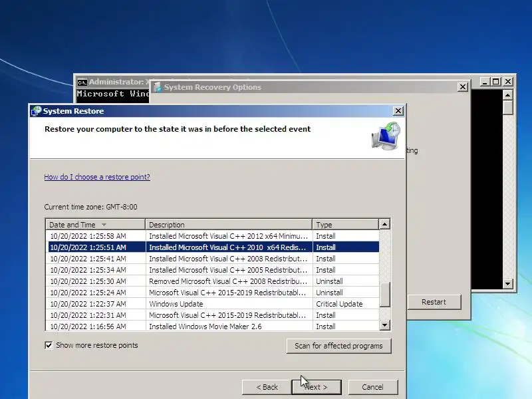Click the restore point list scrollbar thumb

click(x=384, y=295)
